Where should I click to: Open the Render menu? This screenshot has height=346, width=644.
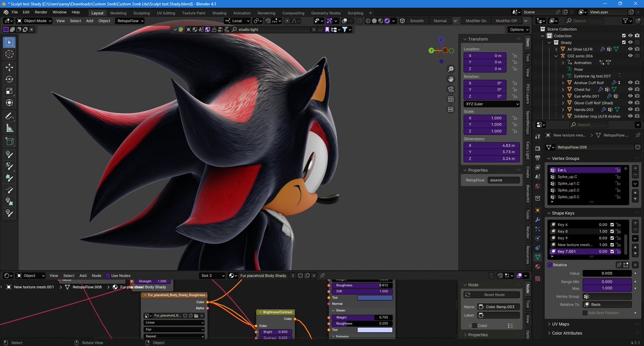(41, 12)
